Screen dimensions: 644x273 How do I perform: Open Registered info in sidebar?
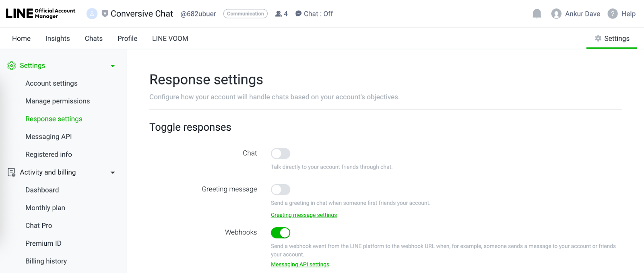click(49, 154)
